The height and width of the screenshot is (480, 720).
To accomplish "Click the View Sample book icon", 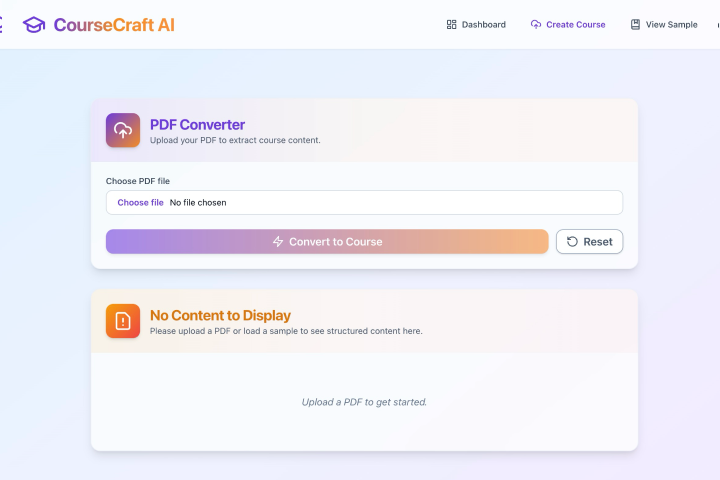I will coord(635,24).
